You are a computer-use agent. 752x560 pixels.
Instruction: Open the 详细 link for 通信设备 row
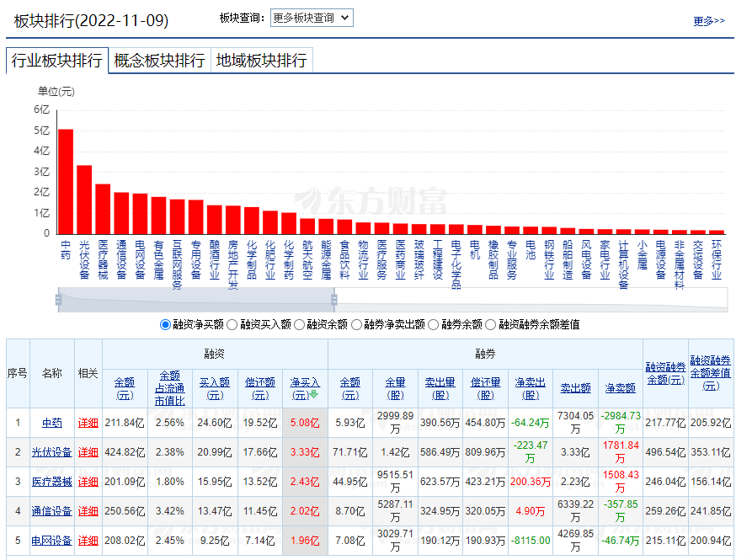pyautogui.click(x=88, y=511)
